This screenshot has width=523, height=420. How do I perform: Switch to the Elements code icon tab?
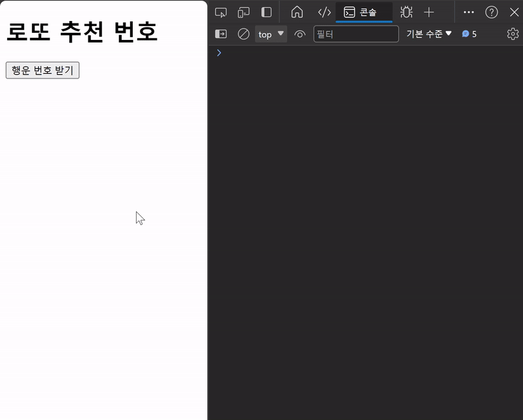(x=324, y=12)
